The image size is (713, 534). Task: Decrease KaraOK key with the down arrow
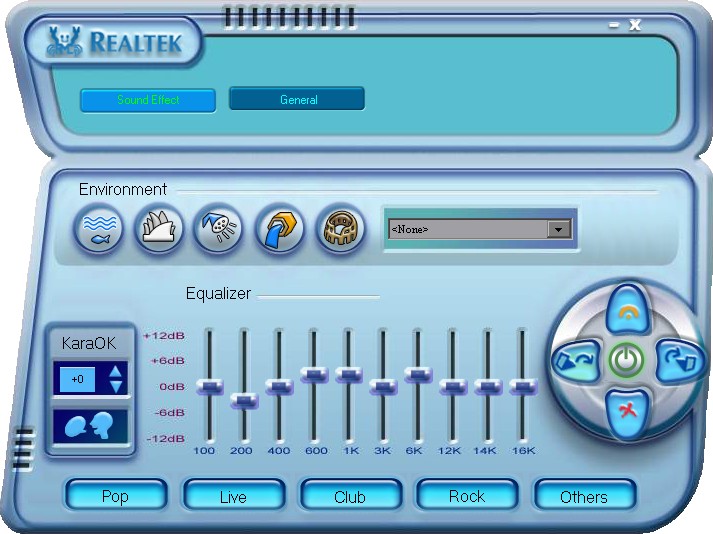(x=115, y=387)
